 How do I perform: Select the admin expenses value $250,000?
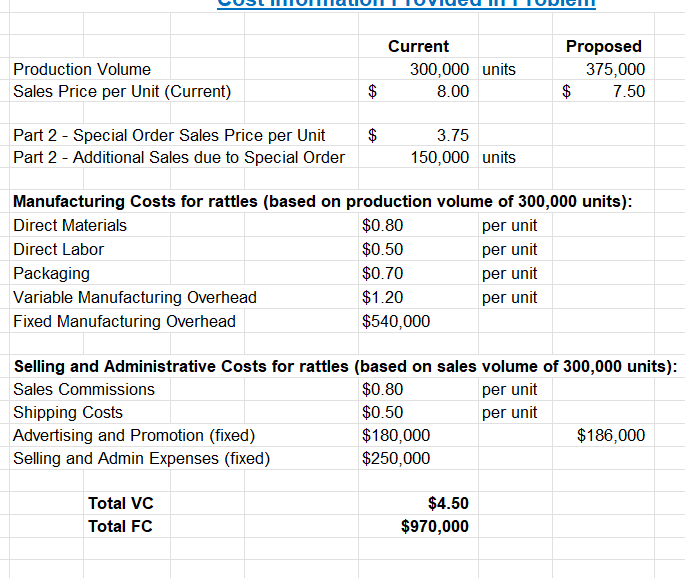pyautogui.click(x=418, y=458)
